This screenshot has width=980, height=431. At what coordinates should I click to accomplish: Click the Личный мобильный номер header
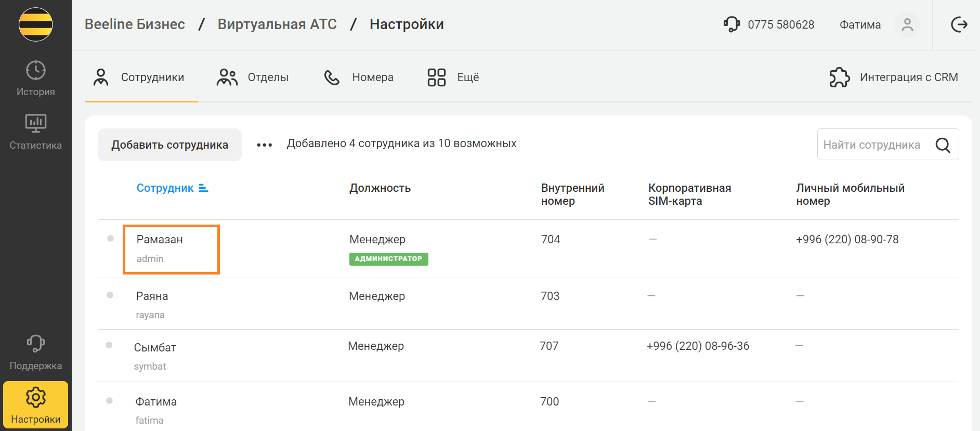(x=850, y=194)
